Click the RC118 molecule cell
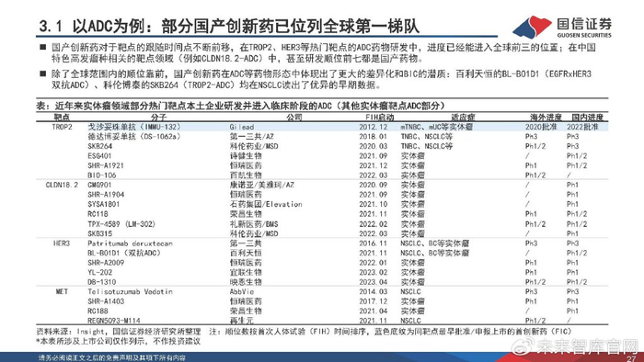 [x=98, y=214]
